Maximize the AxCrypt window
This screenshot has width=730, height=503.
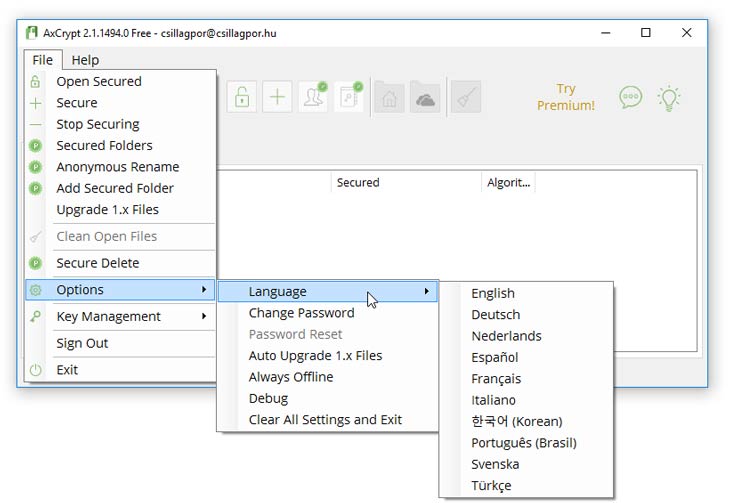646,33
